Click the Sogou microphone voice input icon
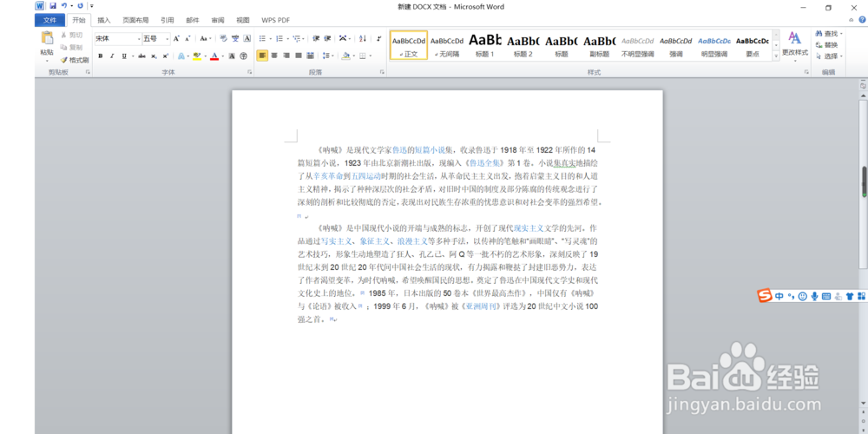This screenshot has height=434, width=868. point(814,296)
